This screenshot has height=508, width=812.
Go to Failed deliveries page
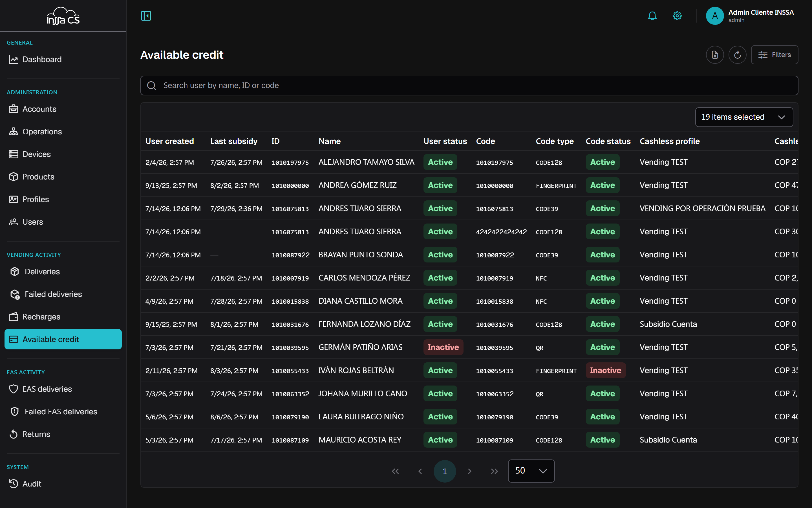63,294
